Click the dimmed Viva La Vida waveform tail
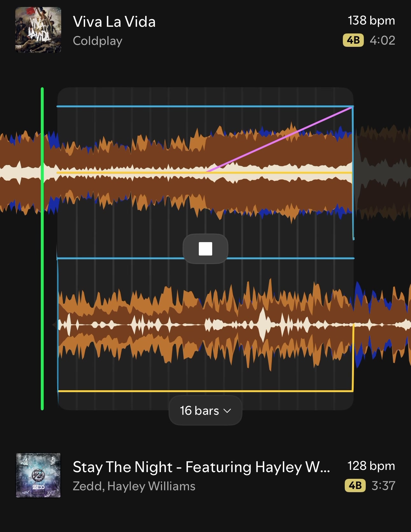Image resolution: width=411 pixels, height=532 pixels. pyautogui.click(x=382, y=172)
